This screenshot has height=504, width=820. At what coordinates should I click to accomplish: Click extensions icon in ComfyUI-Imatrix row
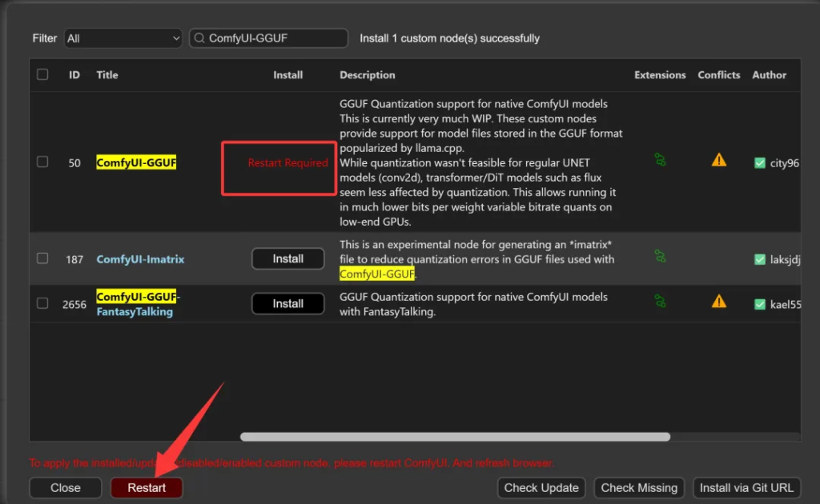tap(660, 257)
